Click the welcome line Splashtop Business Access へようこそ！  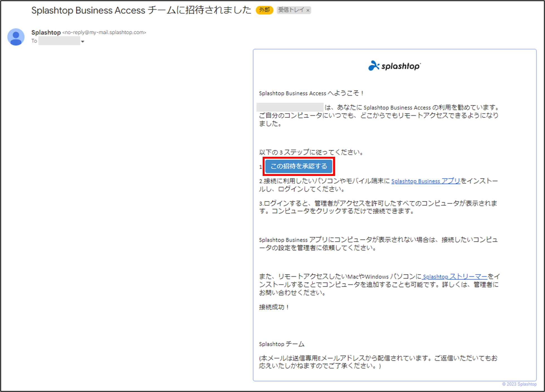click(x=311, y=93)
